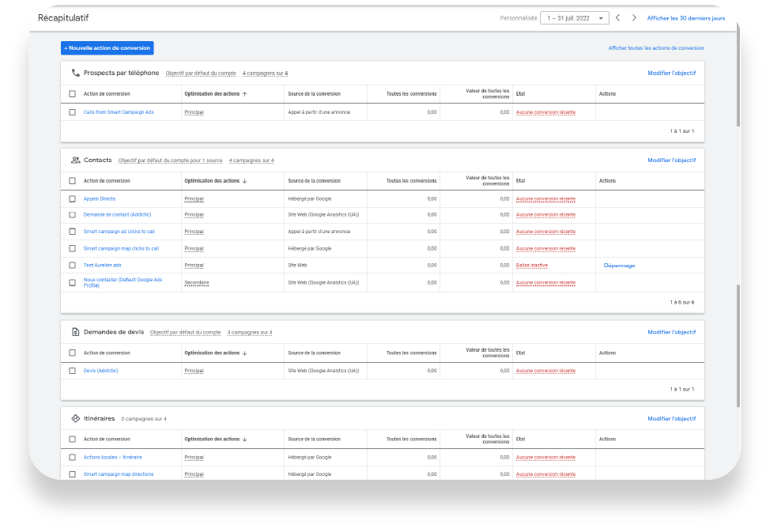Click the Itinéraires directions icon

click(76, 418)
